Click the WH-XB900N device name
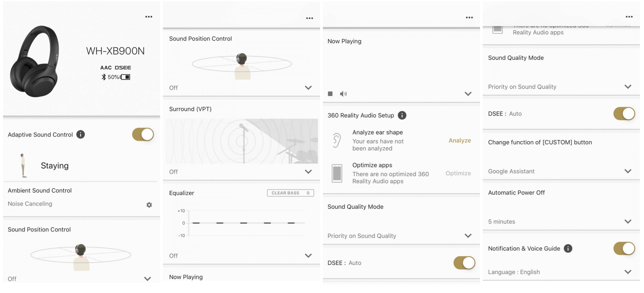 pyautogui.click(x=115, y=51)
